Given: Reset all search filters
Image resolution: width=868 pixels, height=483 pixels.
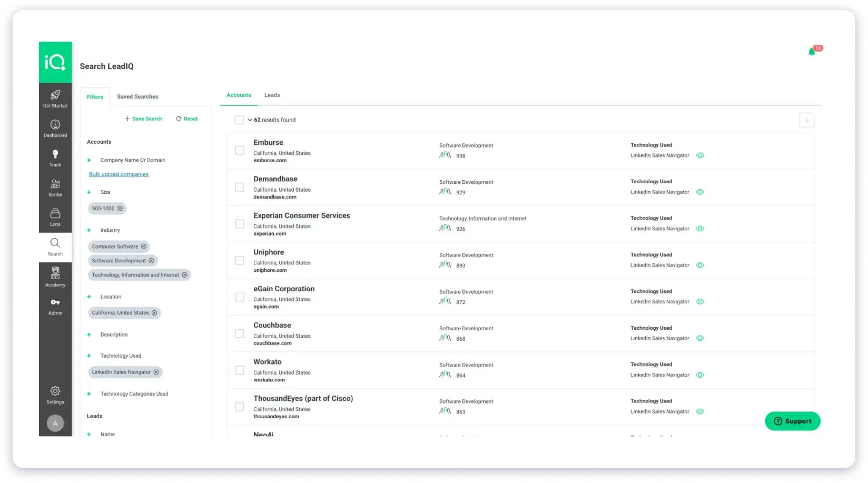Looking at the screenshot, I should 187,119.
